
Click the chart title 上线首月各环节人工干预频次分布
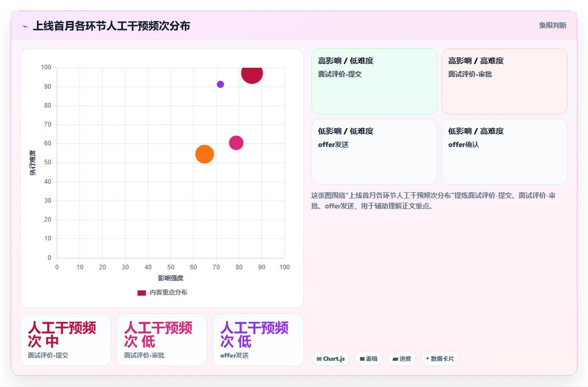pyautogui.click(x=111, y=26)
